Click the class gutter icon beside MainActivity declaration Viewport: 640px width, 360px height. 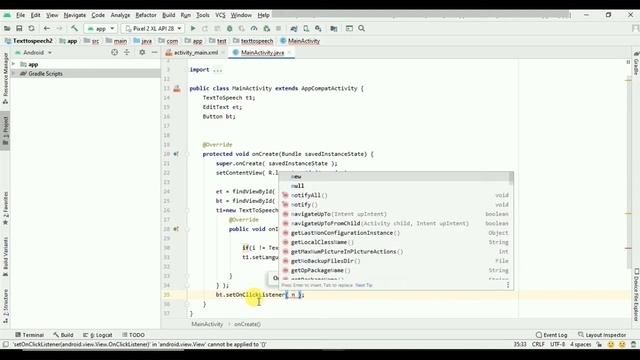click(x=177, y=88)
